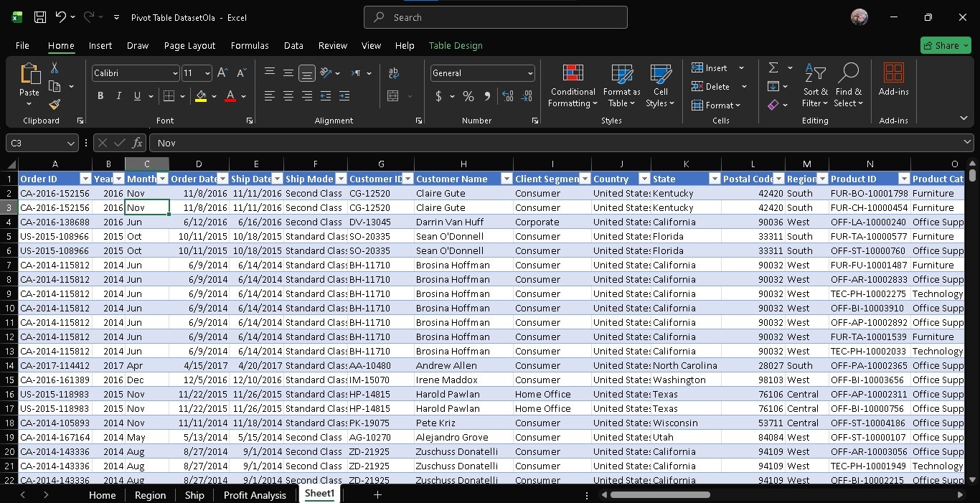Open the Format as Table gallery
980x503 pixels.
click(x=621, y=86)
